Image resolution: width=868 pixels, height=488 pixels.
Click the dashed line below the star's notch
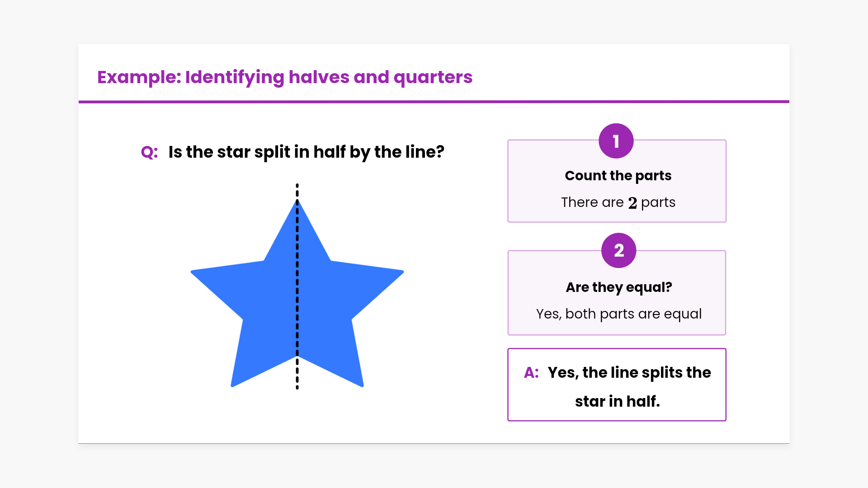pos(297,375)
